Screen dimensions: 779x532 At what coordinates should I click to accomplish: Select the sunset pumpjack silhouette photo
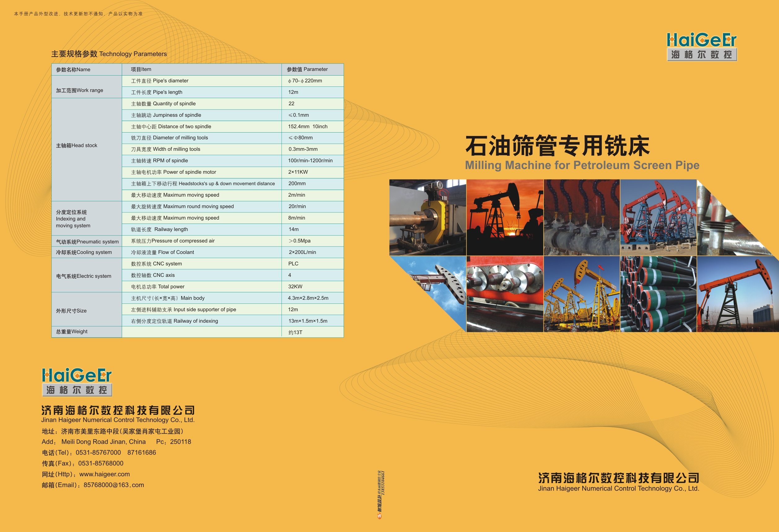(x=505, y=217)
